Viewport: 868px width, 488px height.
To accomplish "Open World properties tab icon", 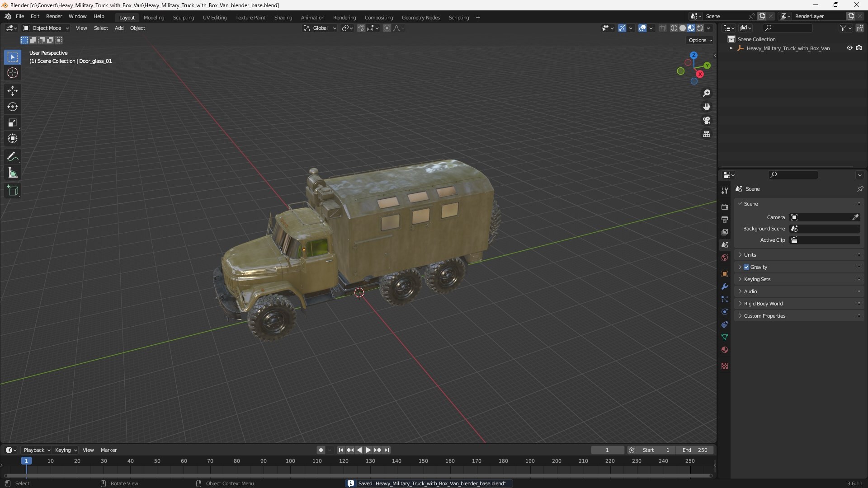I will coord(725,258).
